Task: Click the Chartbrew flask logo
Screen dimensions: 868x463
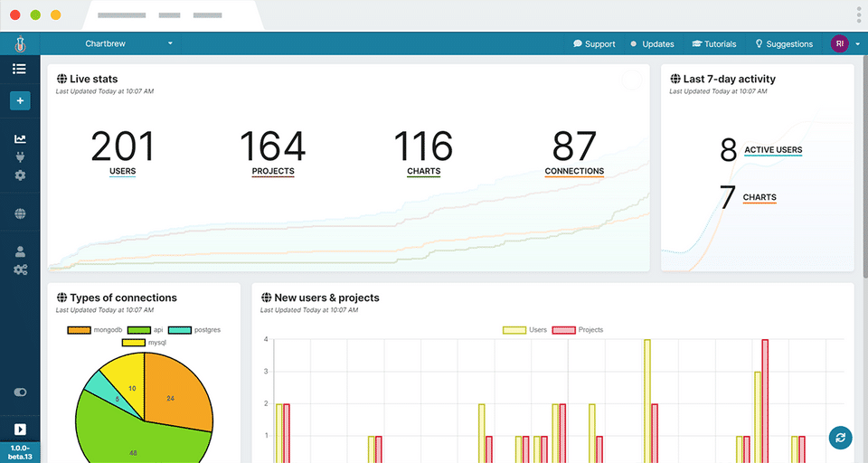Action: pos(20,43)
